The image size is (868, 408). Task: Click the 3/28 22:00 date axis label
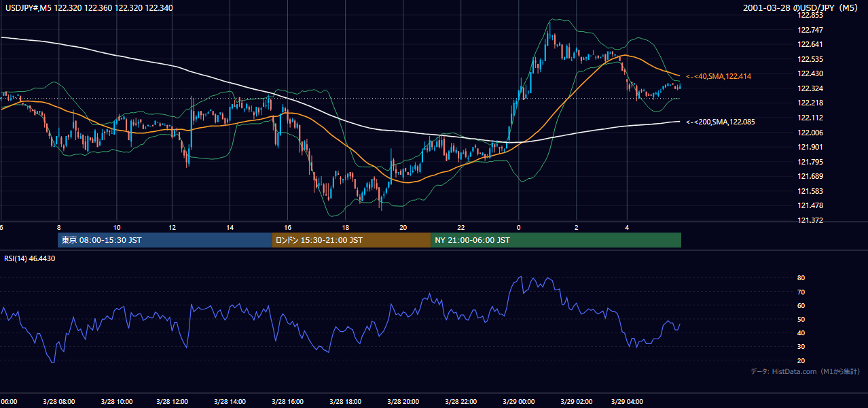click(461, 402)
